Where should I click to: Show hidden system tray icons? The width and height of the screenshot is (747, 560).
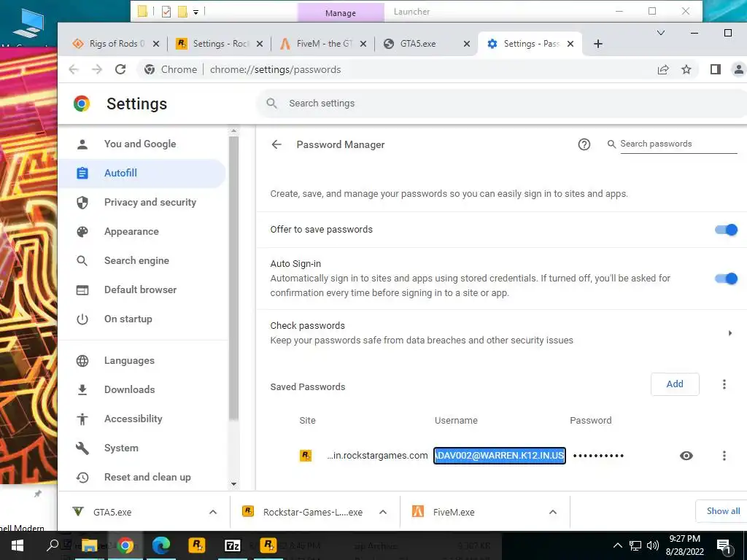tap(617, 545)
